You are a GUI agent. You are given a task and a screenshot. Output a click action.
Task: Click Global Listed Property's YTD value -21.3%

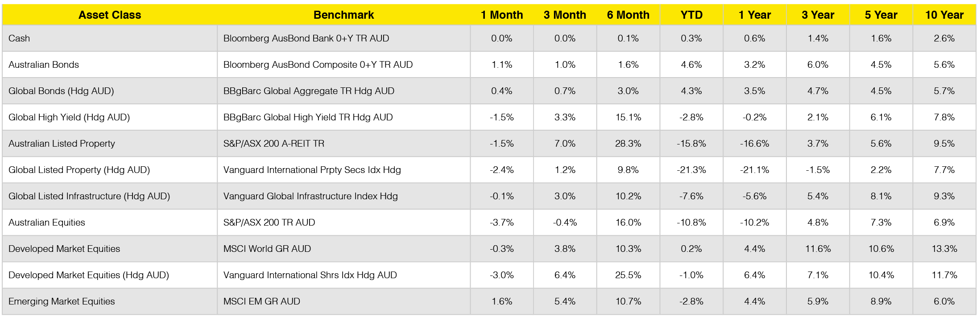click(691, 170)
